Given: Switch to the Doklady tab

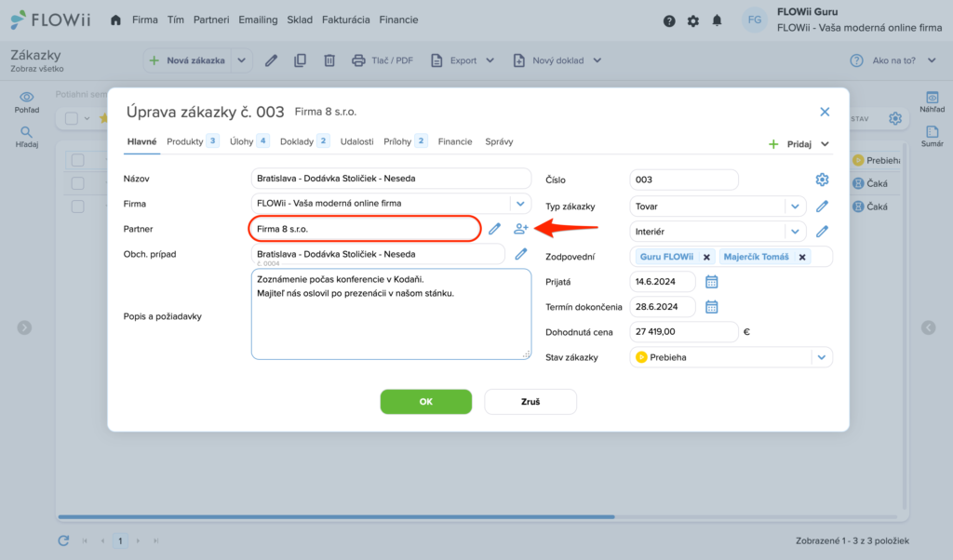Looking at the screenshot, I should [304, 141].
